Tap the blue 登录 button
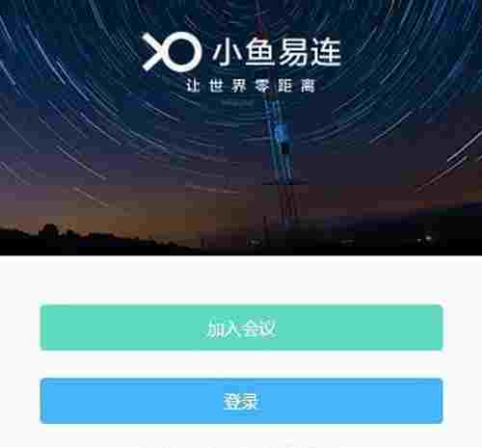Viewport: 482px width, 448px height. (x=242, y=401)
